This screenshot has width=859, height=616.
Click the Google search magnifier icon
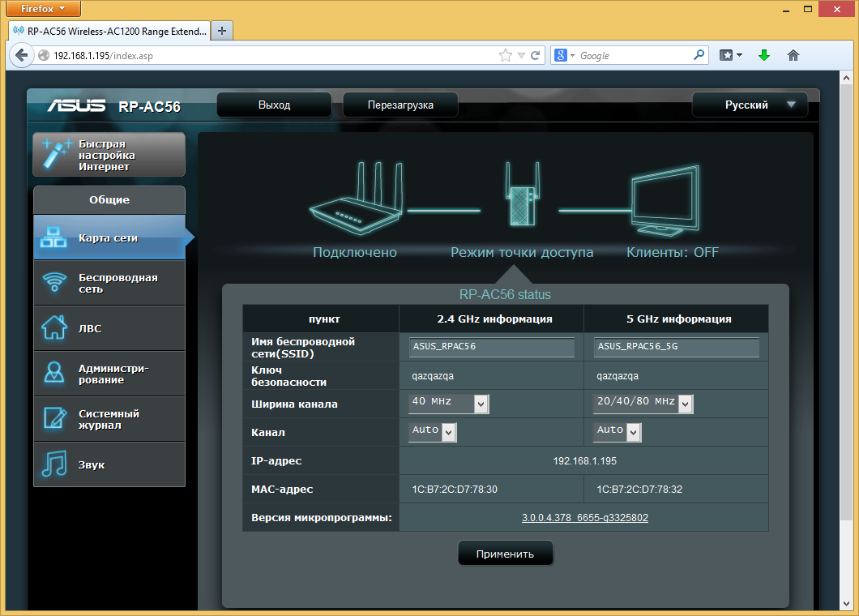(x=699, y=55)
